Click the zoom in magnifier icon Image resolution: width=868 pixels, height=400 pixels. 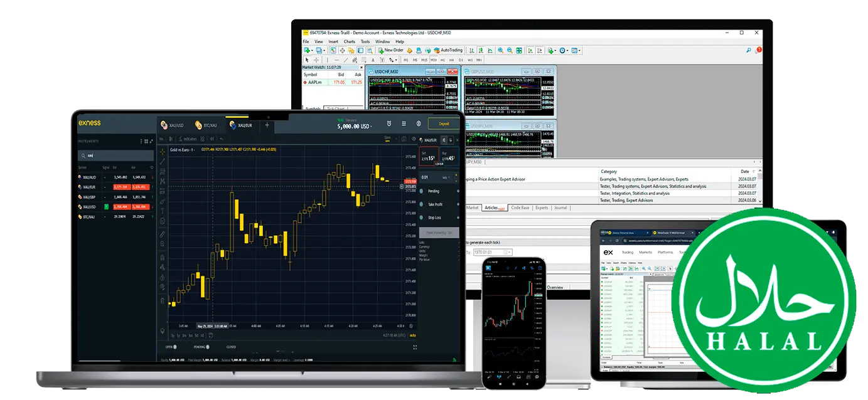click(x=500, y=50)
